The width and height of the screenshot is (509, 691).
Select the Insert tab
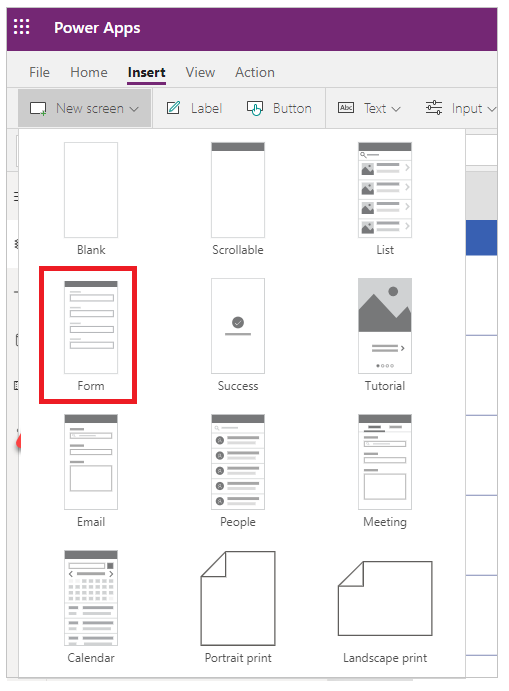[146, 72]
